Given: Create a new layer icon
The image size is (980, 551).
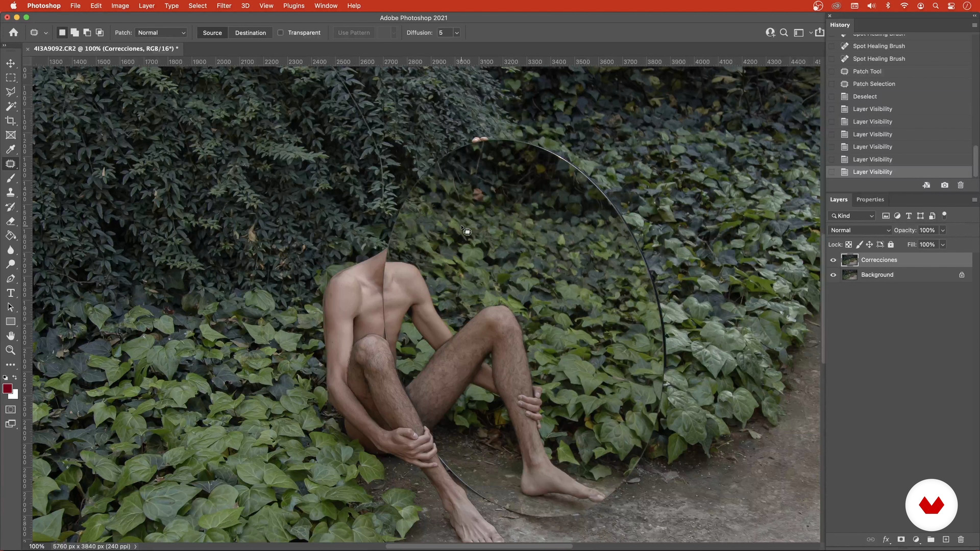Looking at the screenshot, I should tap(946, 539).
